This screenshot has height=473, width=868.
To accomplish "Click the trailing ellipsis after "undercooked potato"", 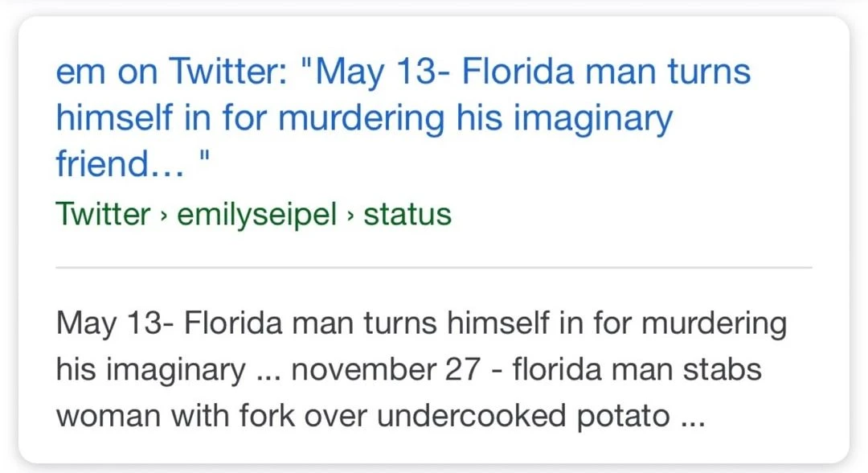I will 692,418.
